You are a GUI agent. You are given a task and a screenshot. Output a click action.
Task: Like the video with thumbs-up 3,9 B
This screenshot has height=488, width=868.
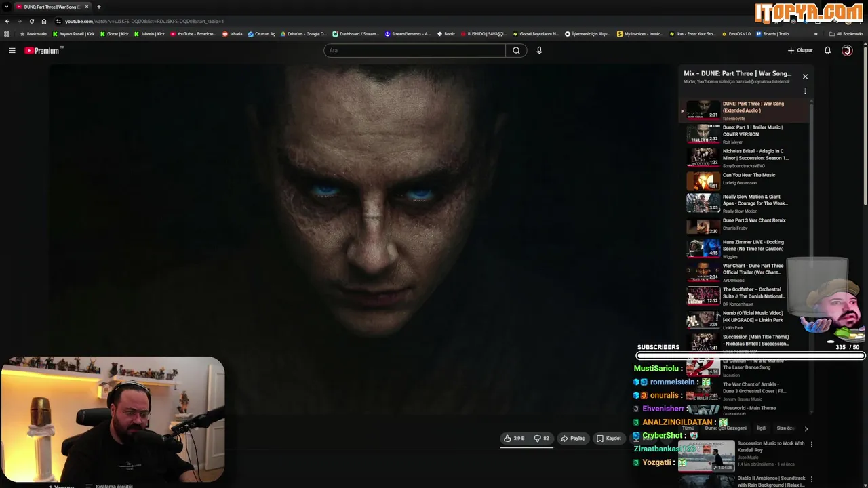[x=514, y=439]
